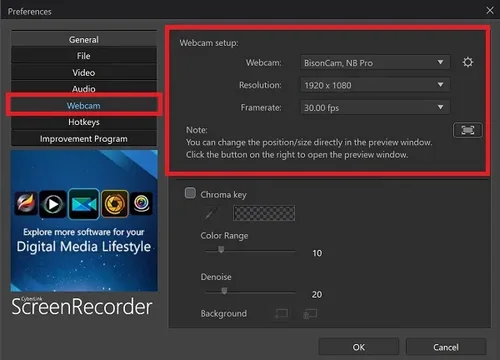This screenshot has height=360, width=500.
Task: Switch to the Audio tab
Action: pyautogui.click(x=84, y=88)
